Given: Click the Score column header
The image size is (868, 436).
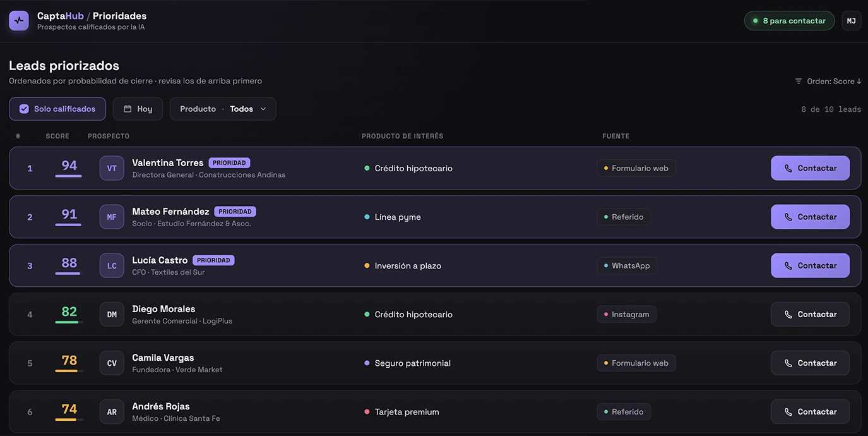Looking at the screenshot, I should tap(57, 136).
